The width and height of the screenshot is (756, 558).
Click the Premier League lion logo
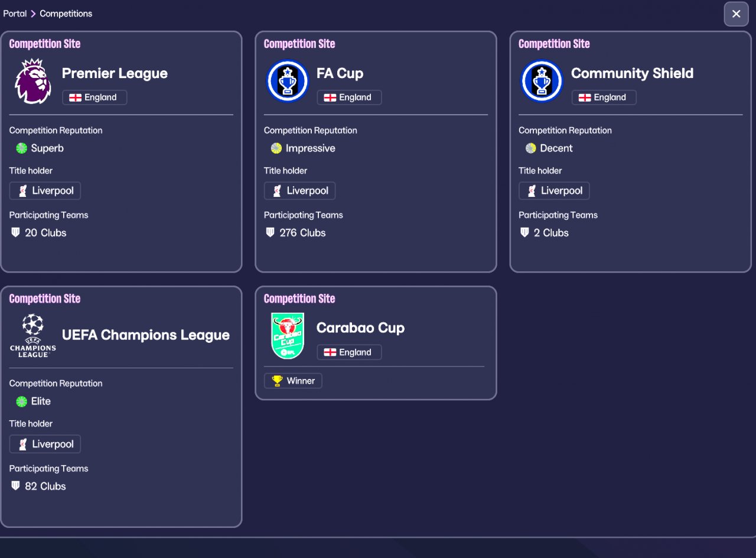pos(32,82)
